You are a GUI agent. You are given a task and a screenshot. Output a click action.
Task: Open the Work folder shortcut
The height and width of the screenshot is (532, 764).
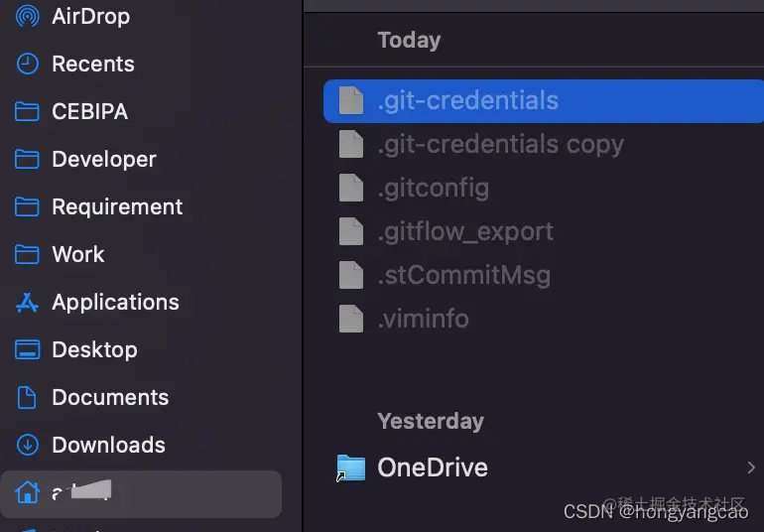[x=77, y=254]
